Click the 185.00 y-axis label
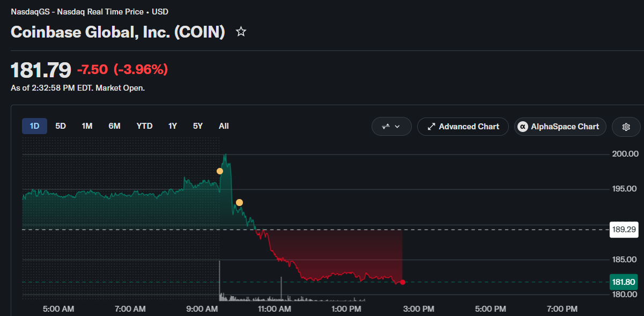Viewport: 644px width, 316px height. click(x=624, y=260)
